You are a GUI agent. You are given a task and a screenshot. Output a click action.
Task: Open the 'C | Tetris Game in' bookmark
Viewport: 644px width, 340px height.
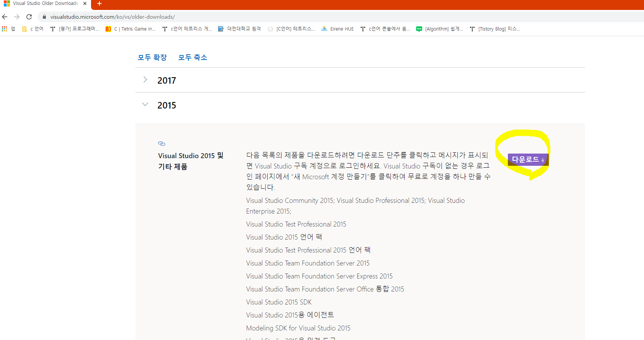(130, 29)
